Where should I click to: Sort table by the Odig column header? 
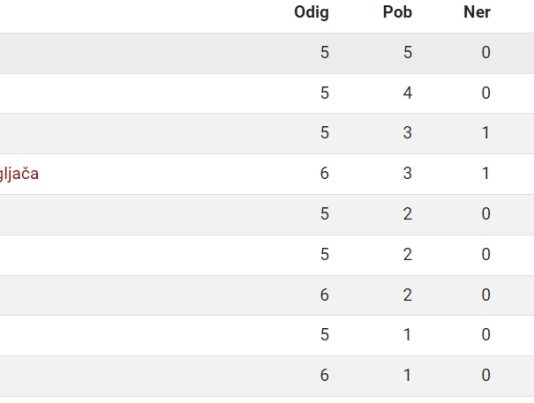[311, 13]
